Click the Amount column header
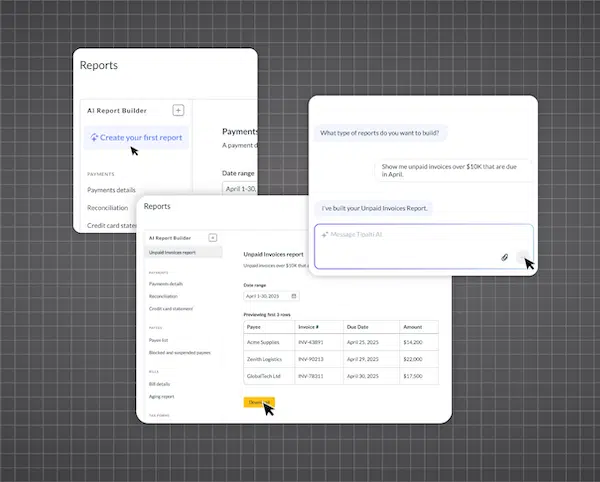 pos(414,326)
